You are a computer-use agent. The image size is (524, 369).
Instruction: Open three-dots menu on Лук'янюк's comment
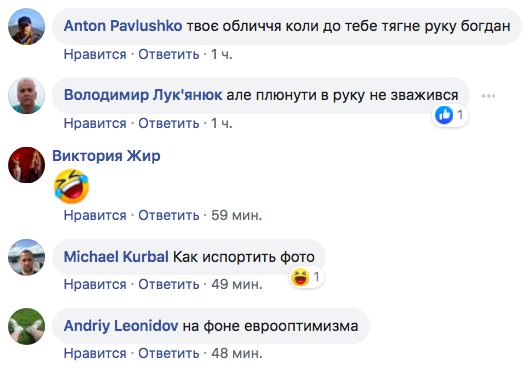coord(488,96)
